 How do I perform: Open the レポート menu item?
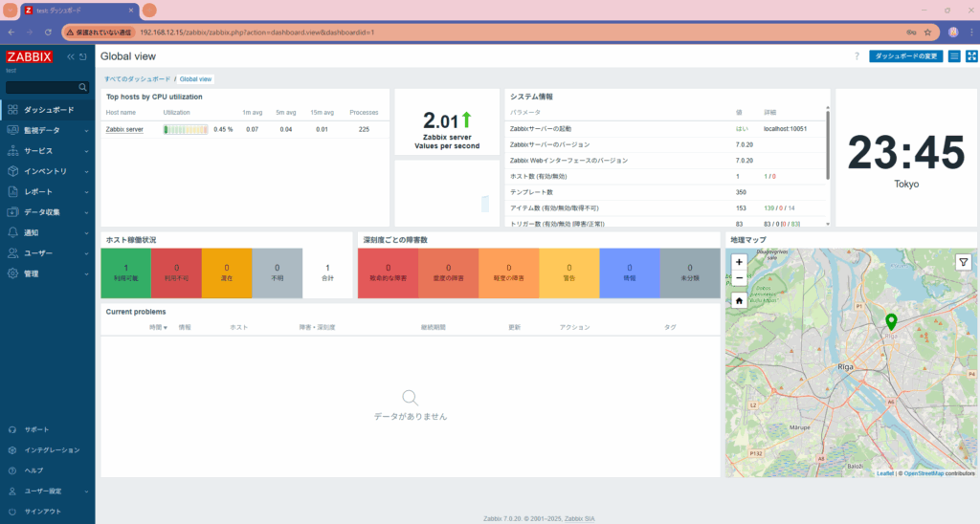click(x=46, y=191)
